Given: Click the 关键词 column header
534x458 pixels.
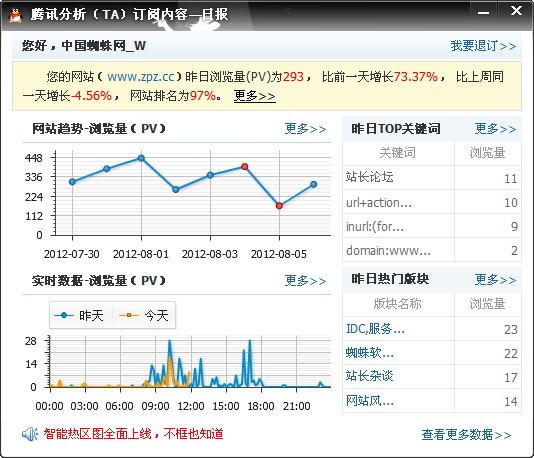Looking at the screenshot, I should click(x=398, y=153).
